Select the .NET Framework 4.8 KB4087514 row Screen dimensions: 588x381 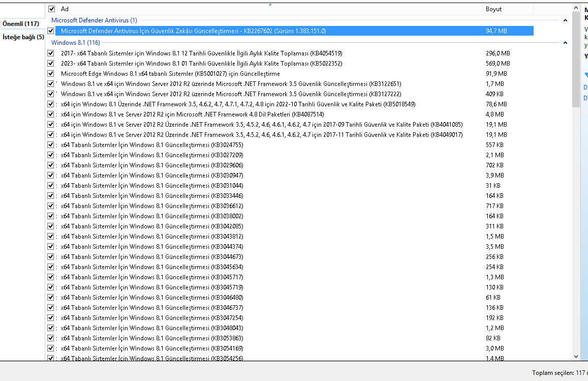pos(193,114)
